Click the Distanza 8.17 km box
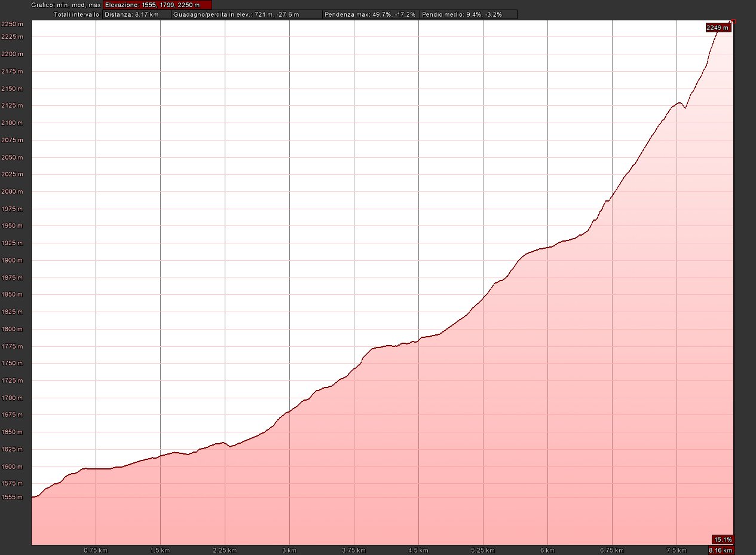756x555 pixels. click(x=136, y=14)
